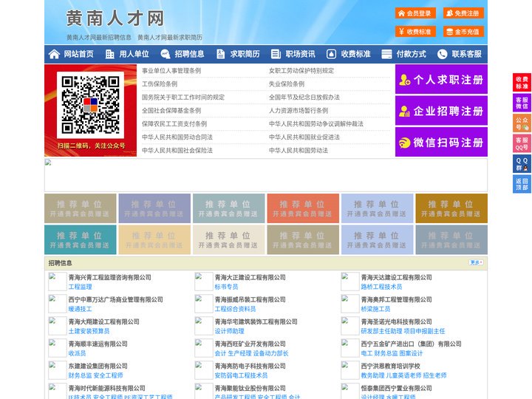Click the tan first 推荐单位 tile

click(x=81, y=208)
